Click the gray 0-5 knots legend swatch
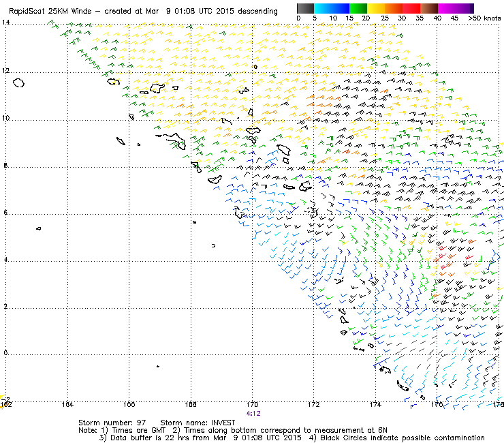Viewport: 504px width, 443px height. coord(305,8)
